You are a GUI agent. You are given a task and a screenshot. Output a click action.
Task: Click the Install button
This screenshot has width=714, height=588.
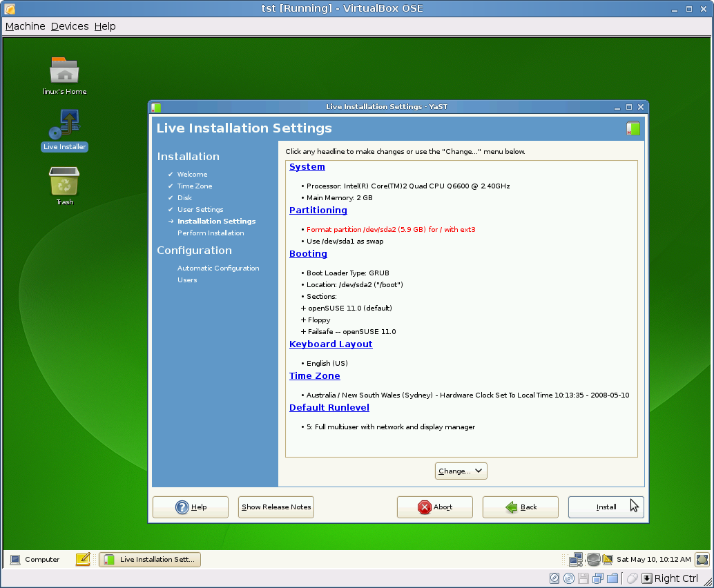pyautogui.click(x=606, y=507)
